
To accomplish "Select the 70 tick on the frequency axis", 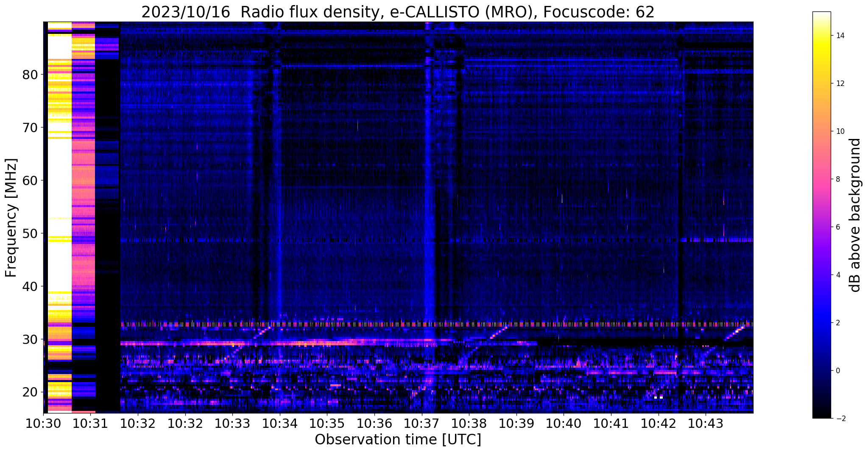I will click(x=30, y=128).
